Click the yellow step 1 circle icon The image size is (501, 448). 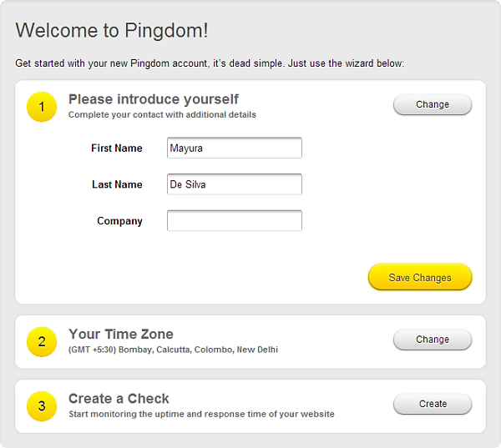pyautogui.click(x=42, y=107)
